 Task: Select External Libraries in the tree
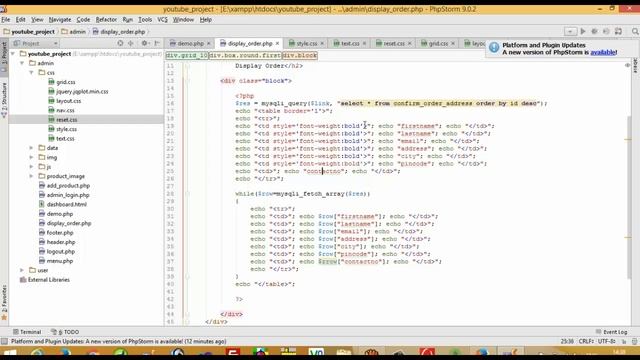point(49,280)
